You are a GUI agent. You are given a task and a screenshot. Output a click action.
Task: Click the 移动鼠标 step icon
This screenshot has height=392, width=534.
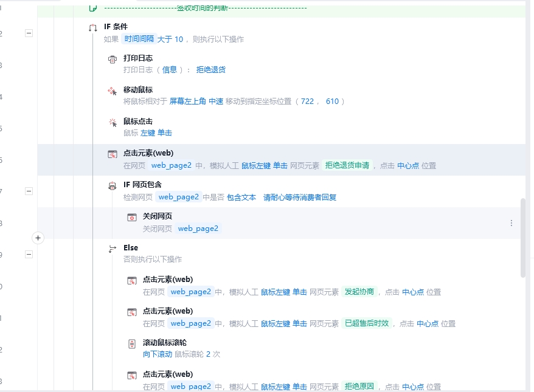click(112, 91)
